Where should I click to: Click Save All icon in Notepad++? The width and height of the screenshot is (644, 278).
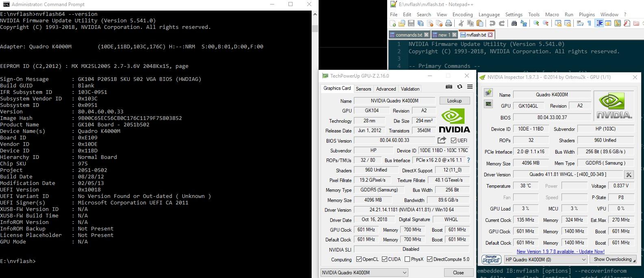tap(421, 24)
